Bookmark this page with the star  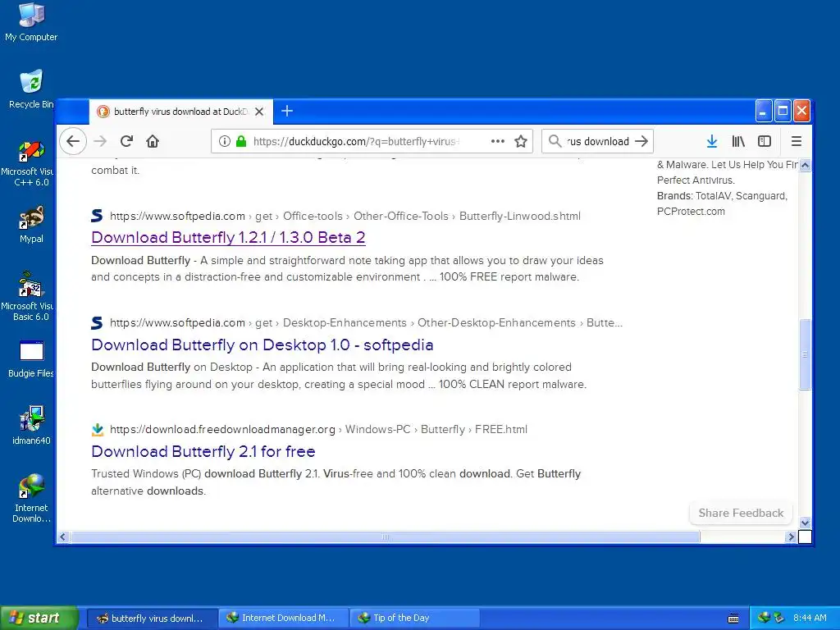point(521,141)
